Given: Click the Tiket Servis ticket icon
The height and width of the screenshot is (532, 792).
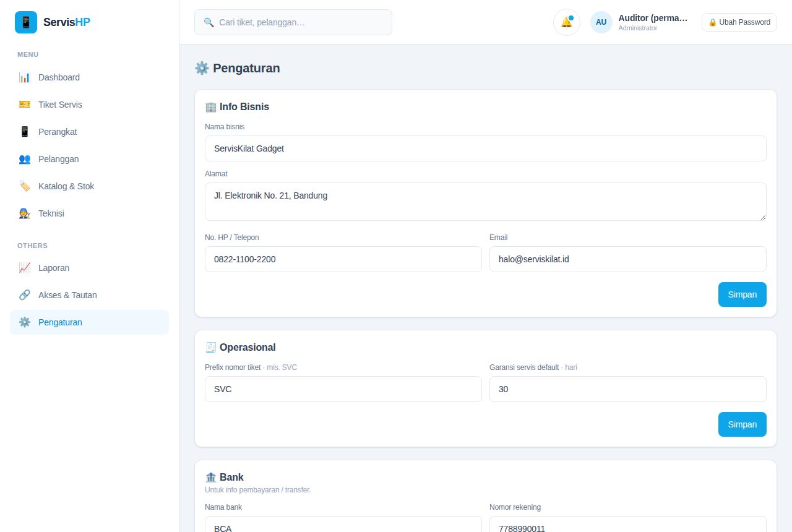Looking at the screenshot, I should click(25, 105).
